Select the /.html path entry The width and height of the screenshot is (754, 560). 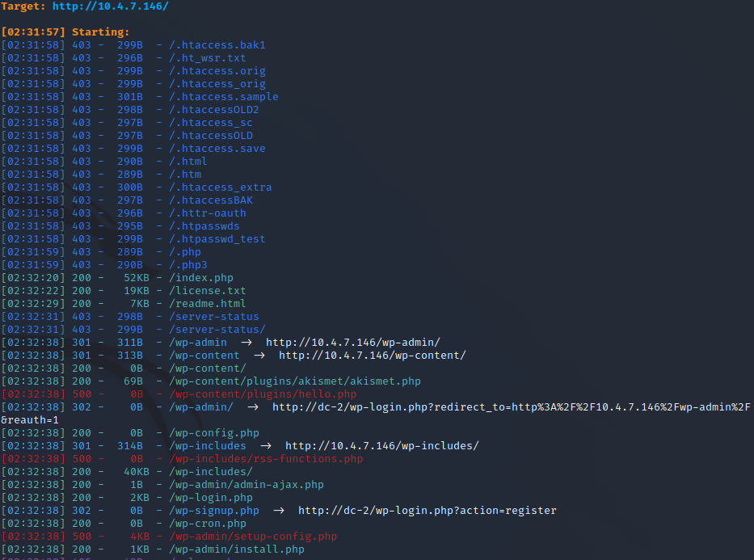188,162
